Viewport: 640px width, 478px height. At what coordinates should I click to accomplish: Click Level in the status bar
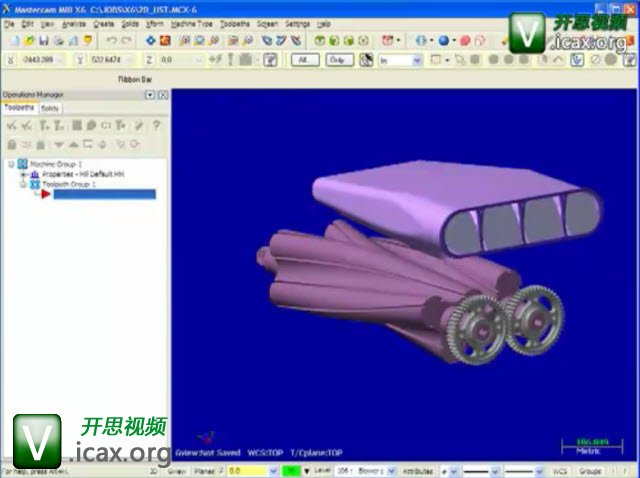tap(322, 471)
